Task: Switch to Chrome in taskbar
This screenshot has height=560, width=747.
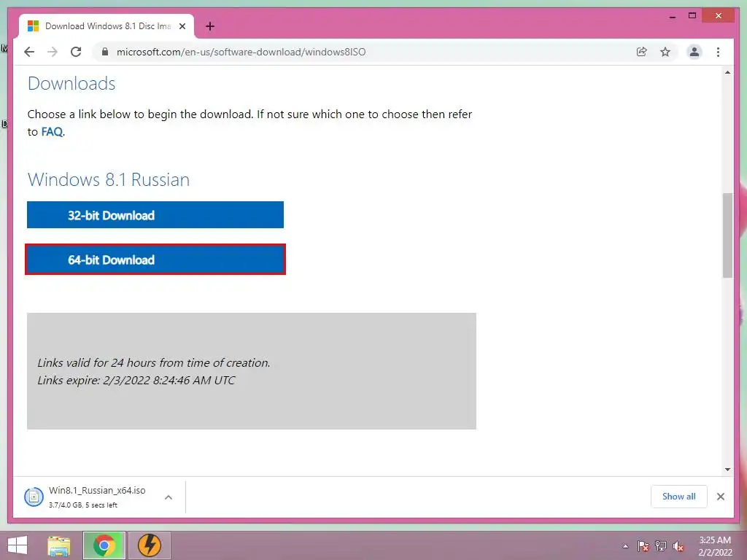Action: coord(104,545)
